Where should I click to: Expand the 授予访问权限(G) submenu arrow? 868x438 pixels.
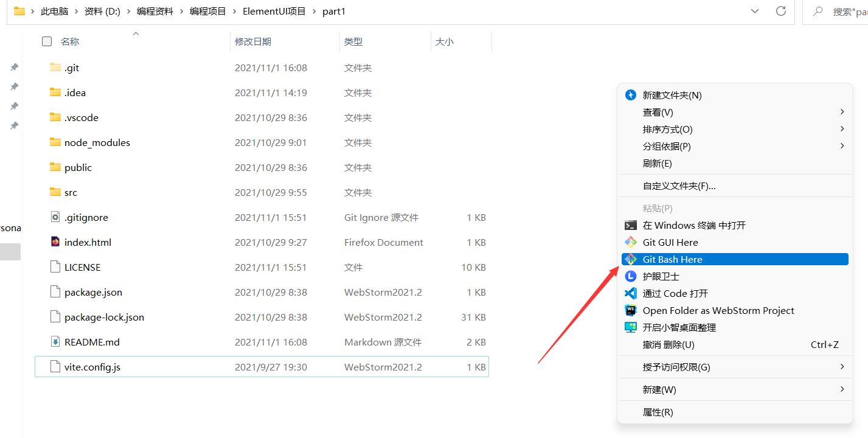(842, 367)
